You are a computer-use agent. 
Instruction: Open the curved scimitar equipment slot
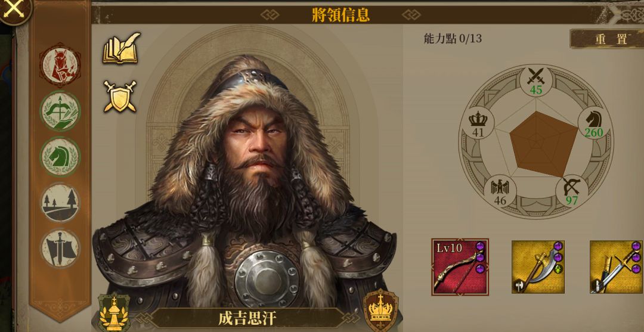538,267
